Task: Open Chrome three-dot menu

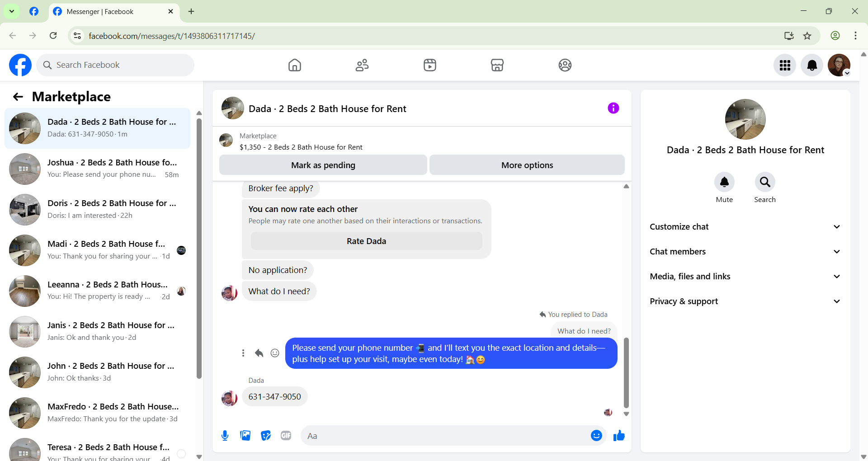Action: pyautogui.click(x=855, y=36)
